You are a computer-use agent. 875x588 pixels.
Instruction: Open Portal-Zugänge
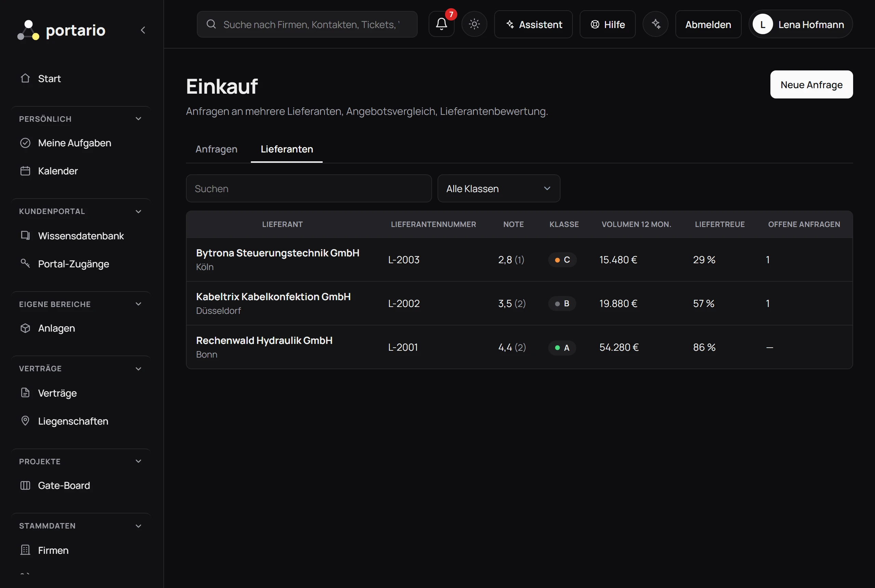(82, 264)
